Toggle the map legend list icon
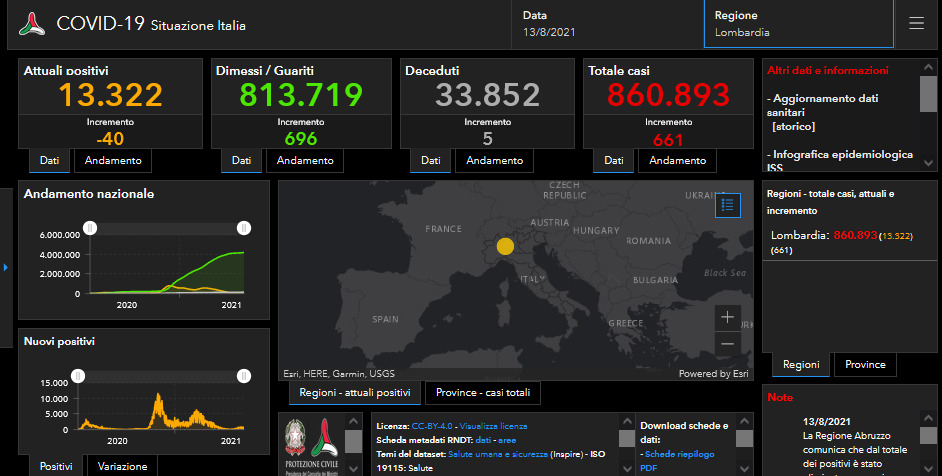 coord(728,205)
